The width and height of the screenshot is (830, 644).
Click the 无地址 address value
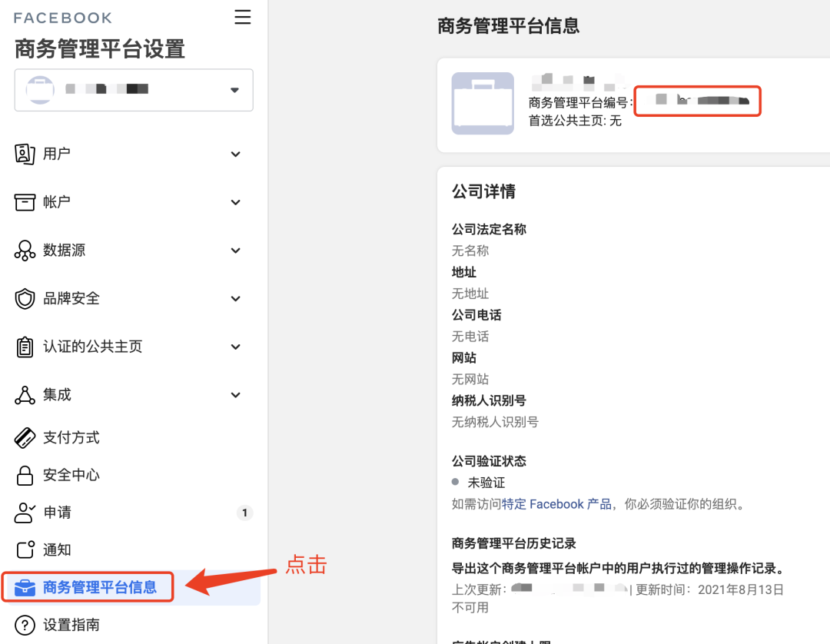470,294
